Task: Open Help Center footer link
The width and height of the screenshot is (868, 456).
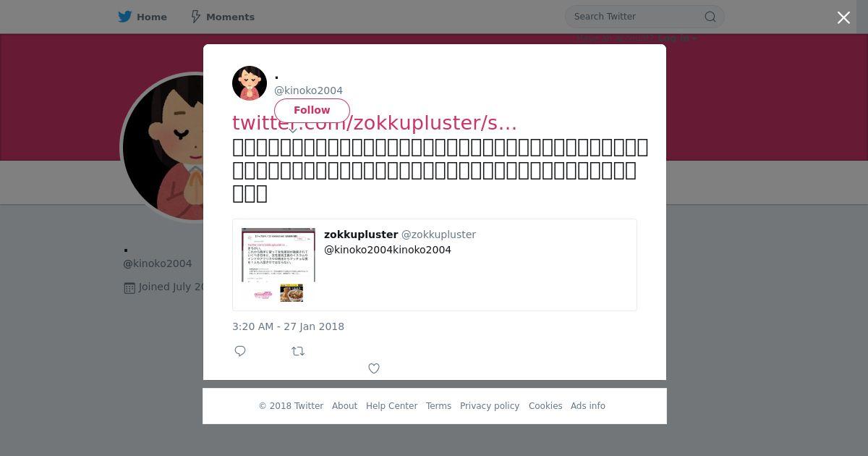Action: [391, 406]
